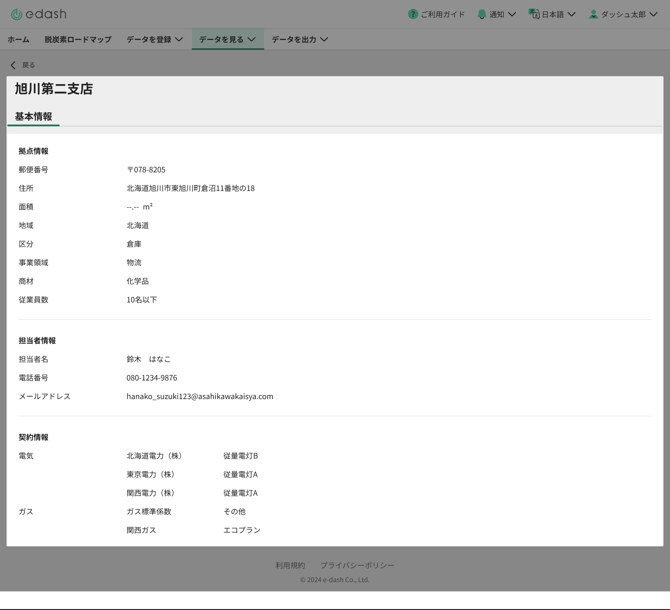This screenshot has width=670, height=610.
Task: Click the e-dash logo
Action: pos(38,14)
